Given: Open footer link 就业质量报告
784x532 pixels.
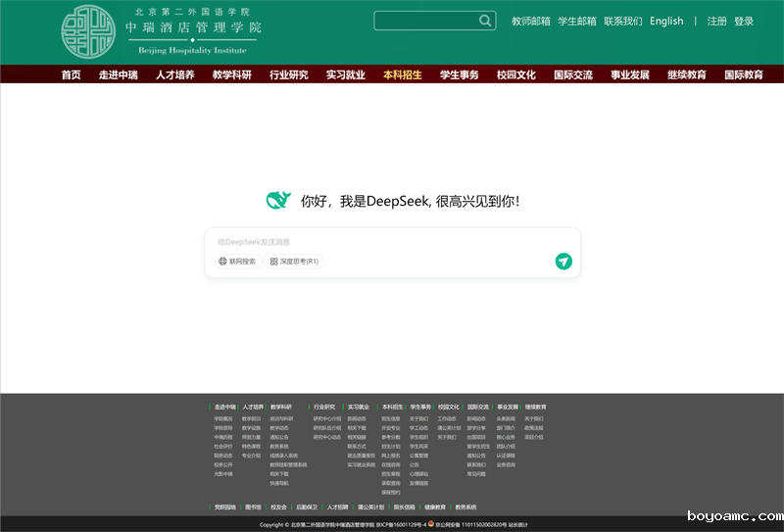Looking at the screenshot, I should point(361,456).
